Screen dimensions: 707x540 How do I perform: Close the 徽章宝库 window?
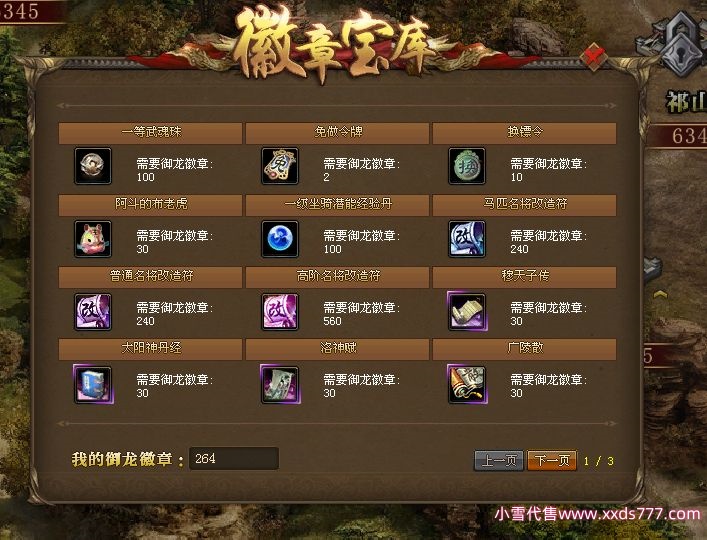click(593, 56)
